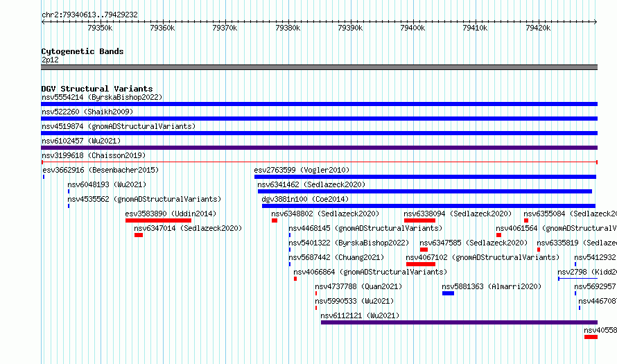Viewport: 617px width, 364px height.
Task: Click the nsv5692957 variant label
Action: [596, 286]
